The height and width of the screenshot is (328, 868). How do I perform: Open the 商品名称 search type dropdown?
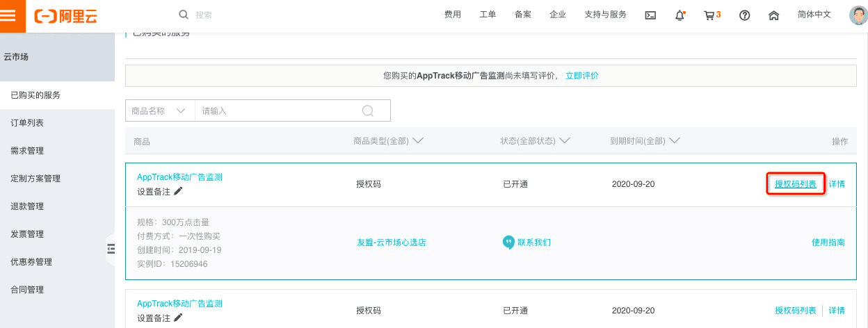tap(160, 110)
